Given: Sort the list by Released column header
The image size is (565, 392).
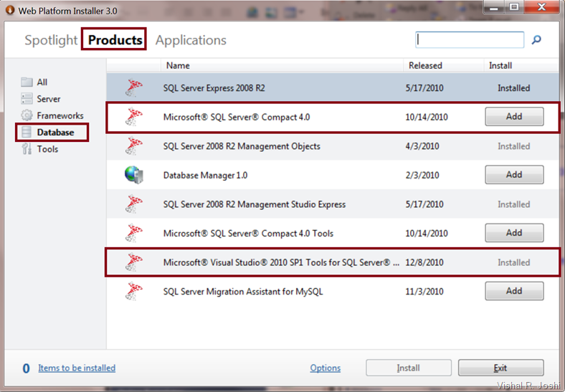Looking at the screenshot, I should point(425,65).
